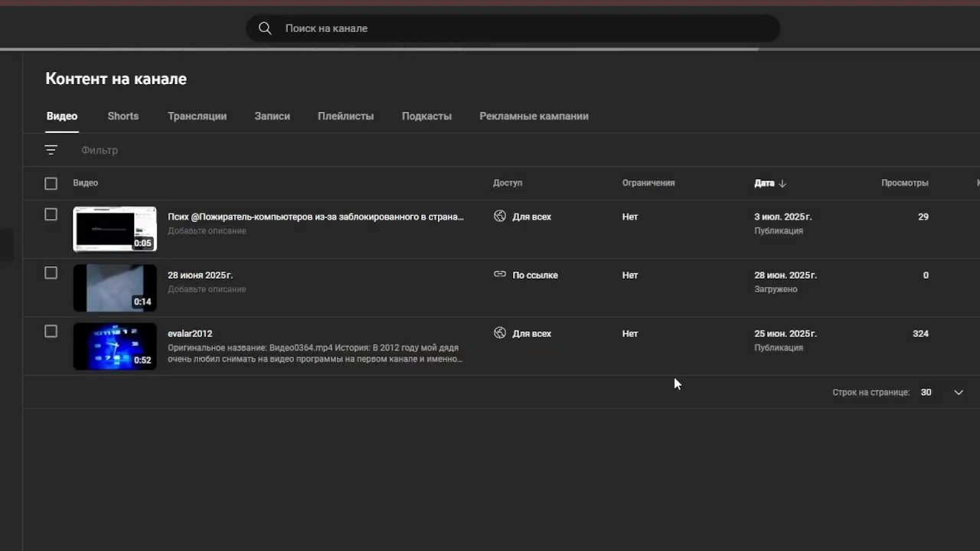Open the filter lines icon
Image resolution: width=980 pixels, height=551 pixels.
click(51, 150)
